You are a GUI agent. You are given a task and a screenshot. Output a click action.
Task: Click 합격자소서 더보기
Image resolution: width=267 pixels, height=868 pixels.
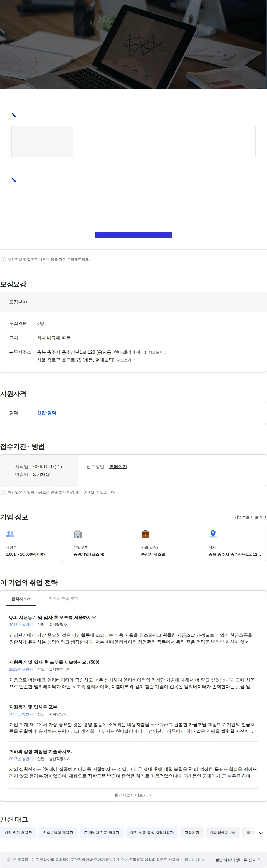(x=133, y=795)
